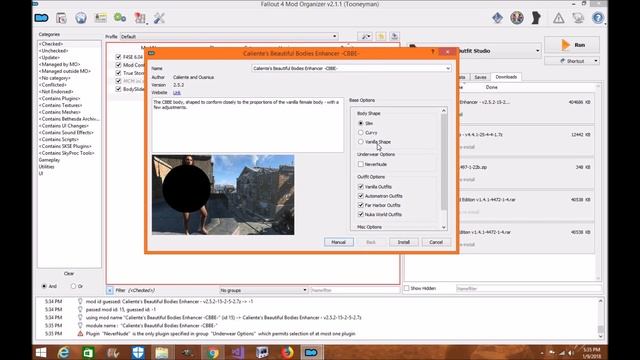This screenshot has width=640, height=360.
Task: Select the Vanilla Shape radio option
Action: 360,142
